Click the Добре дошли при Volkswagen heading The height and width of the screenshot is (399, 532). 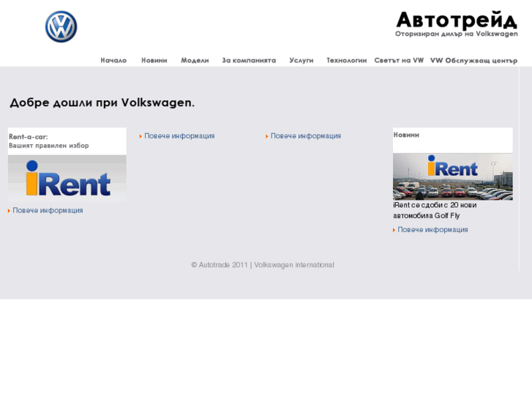[x=102, y=102]
